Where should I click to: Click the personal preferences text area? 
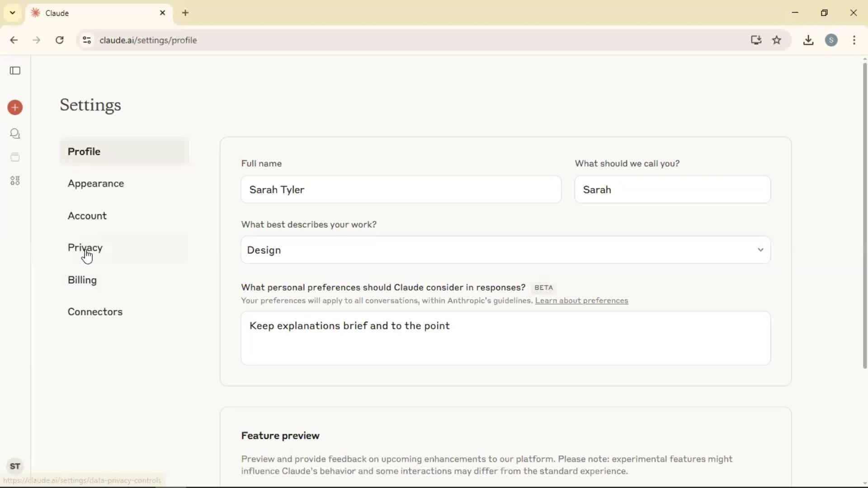pyautogui.click(x=505, y=338)
